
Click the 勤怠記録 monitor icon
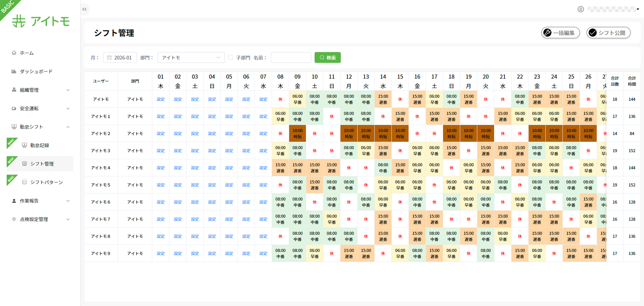pyautogui.click(x=24, y=145)
